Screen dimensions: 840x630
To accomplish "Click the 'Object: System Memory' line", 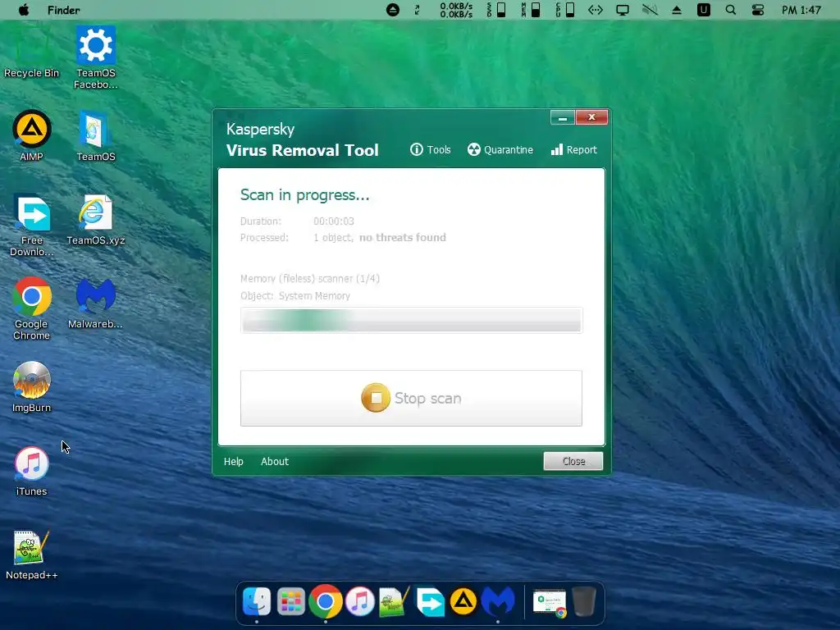I will [x=295, y=295].
